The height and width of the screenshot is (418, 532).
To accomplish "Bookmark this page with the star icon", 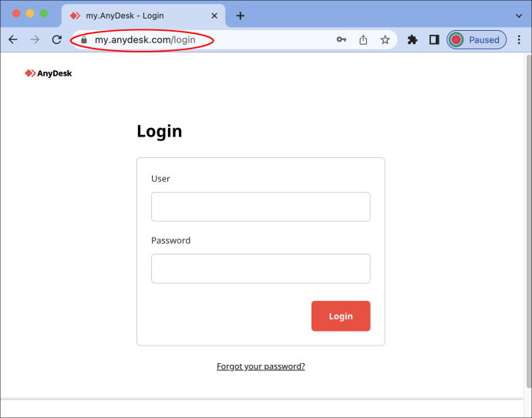I will [x=385, y=39].
